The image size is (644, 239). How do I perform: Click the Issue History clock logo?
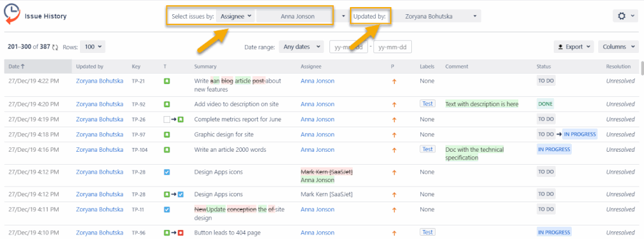[11, 15]
